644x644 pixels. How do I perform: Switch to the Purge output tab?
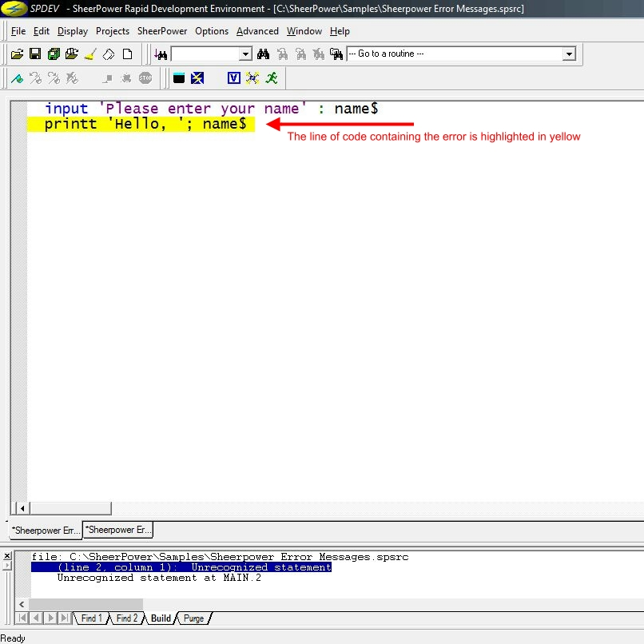[x=193, y=618]
